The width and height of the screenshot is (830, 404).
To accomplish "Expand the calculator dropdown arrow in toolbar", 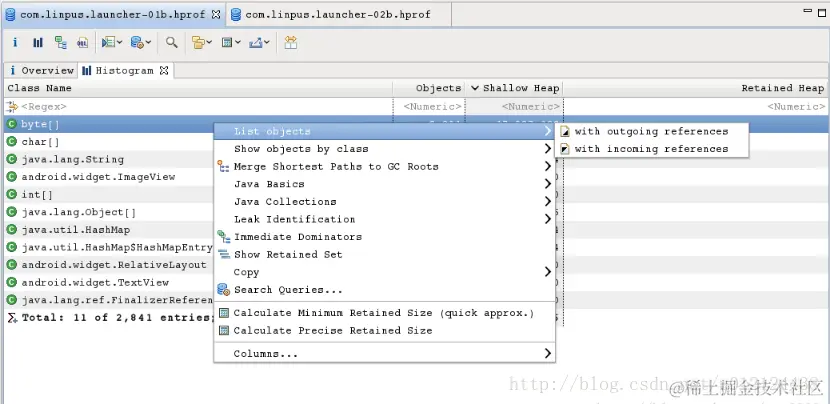I will [x=238, y=42].
